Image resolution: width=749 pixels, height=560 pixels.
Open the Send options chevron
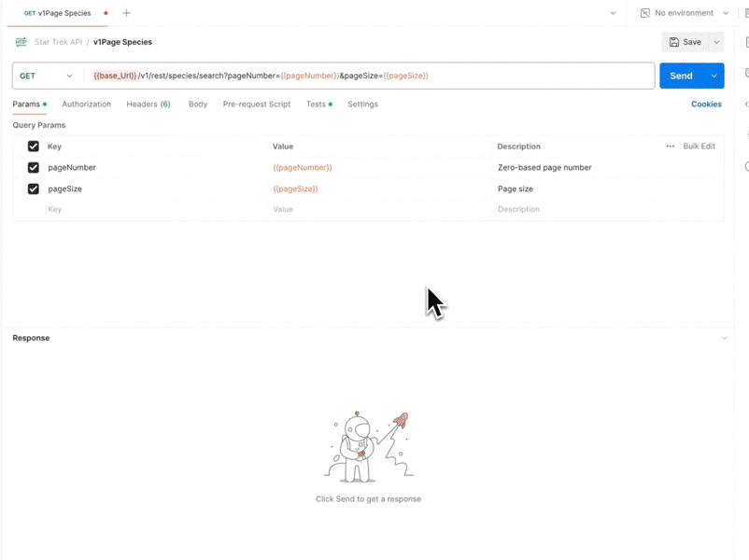click(714, 76)
